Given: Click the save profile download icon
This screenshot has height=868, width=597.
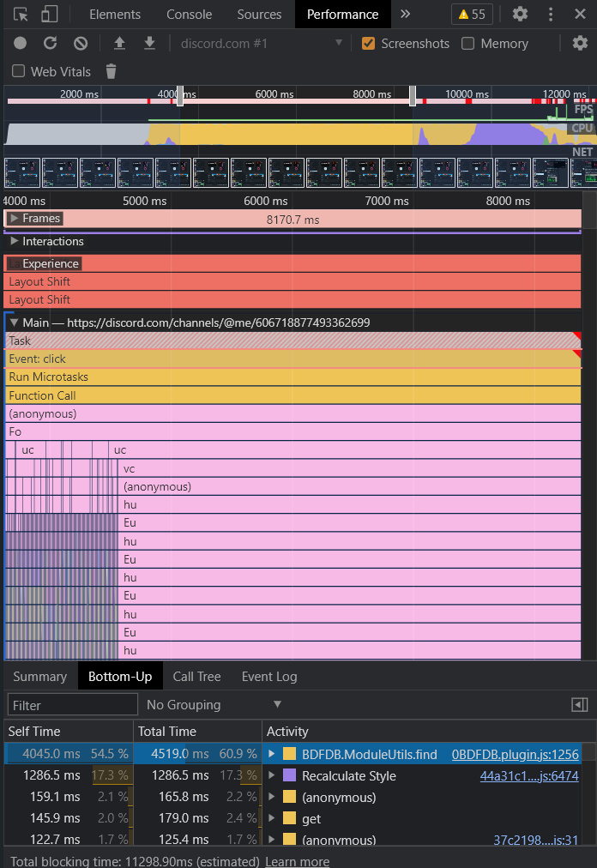Looking at the screenshot, I should (149, 43).
